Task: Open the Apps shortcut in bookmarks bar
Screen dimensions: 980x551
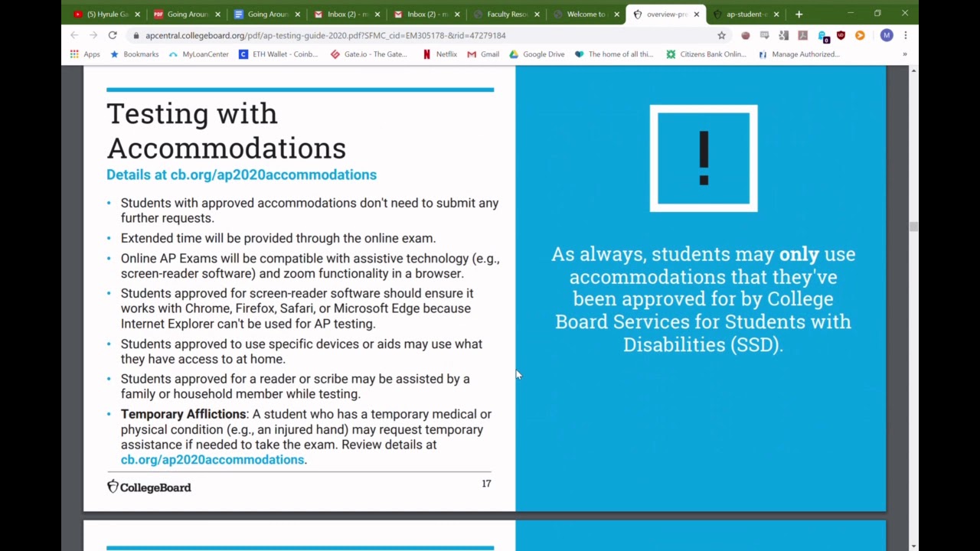Action: (x=85, y=54)
